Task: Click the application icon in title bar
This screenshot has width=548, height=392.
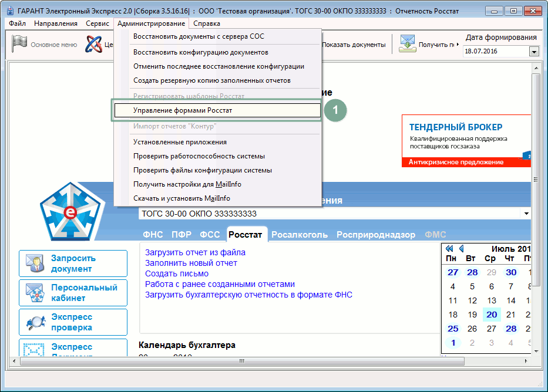Action: click(x=10, y=11)
